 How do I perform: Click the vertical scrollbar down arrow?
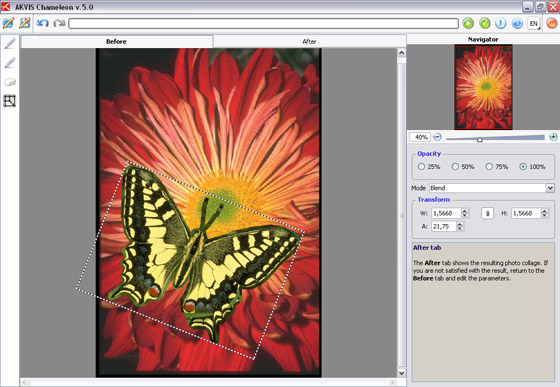coord(401,373)
